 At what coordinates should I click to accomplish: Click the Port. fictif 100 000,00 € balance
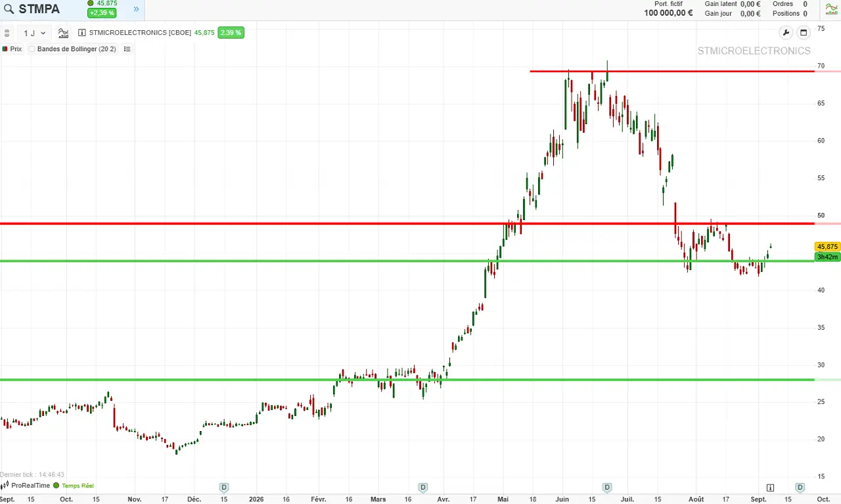click(x=668, y=12)
